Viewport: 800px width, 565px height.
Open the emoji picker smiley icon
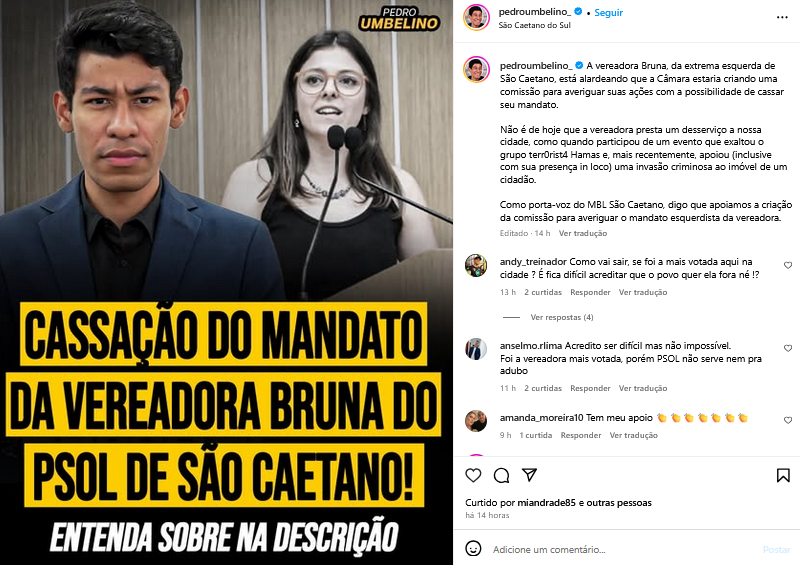tap(473, 549)
